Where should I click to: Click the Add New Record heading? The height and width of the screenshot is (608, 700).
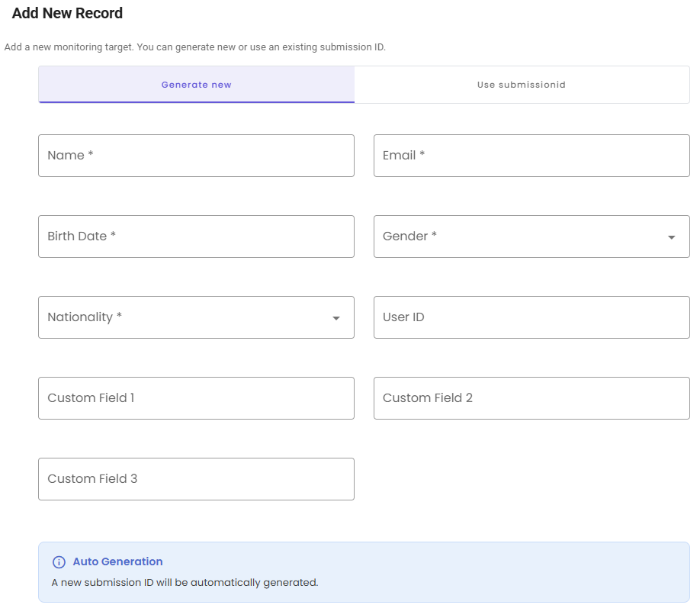tap(67, 13)
